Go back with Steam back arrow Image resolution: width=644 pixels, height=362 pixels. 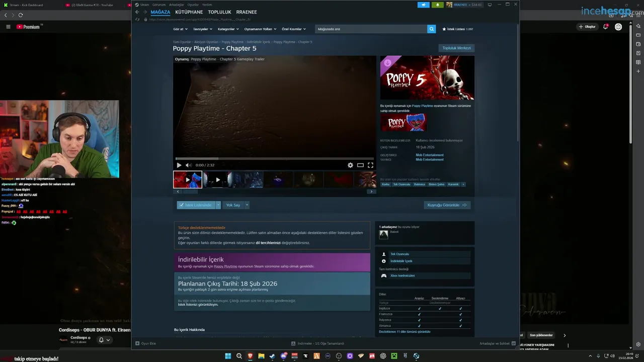tap(137, 12)
